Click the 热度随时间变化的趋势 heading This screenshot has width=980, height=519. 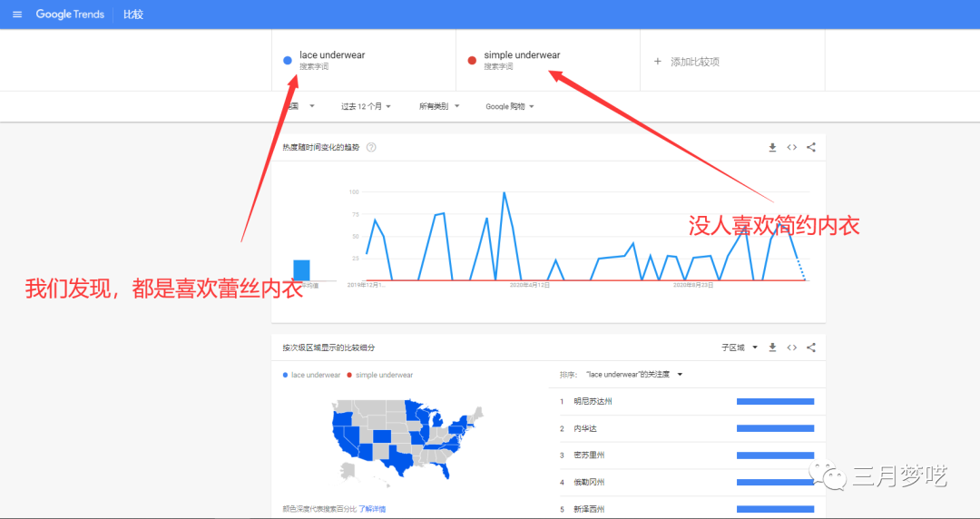click(x=320, y=148)
